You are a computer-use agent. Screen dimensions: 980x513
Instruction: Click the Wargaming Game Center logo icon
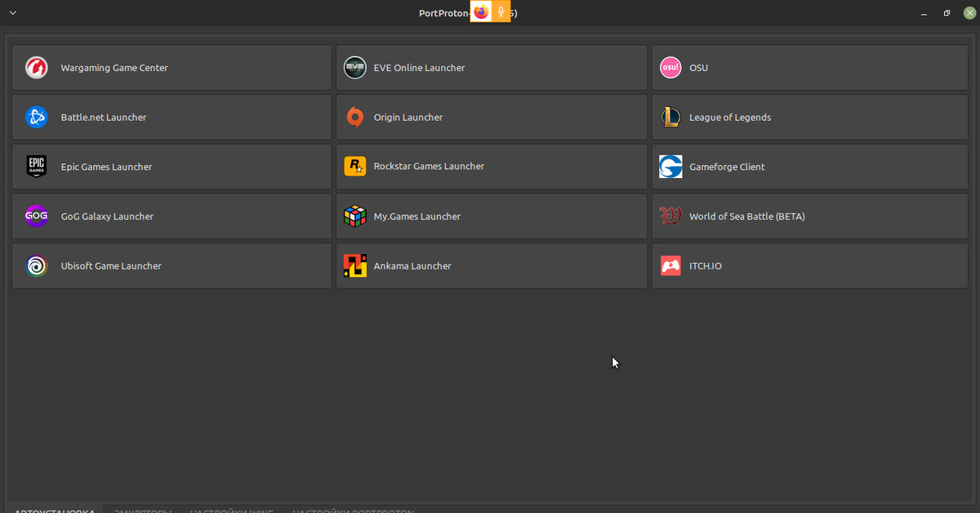click(x=37, y=68)
